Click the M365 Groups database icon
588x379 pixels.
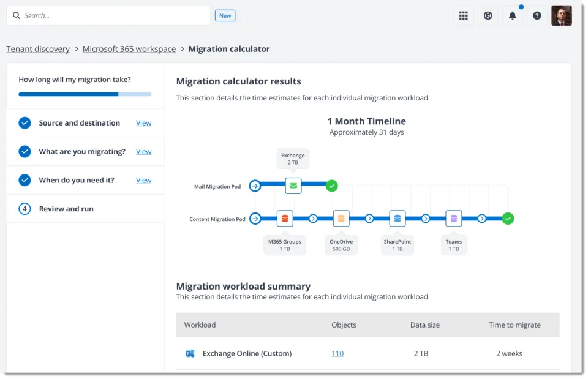tap(285, 218)
